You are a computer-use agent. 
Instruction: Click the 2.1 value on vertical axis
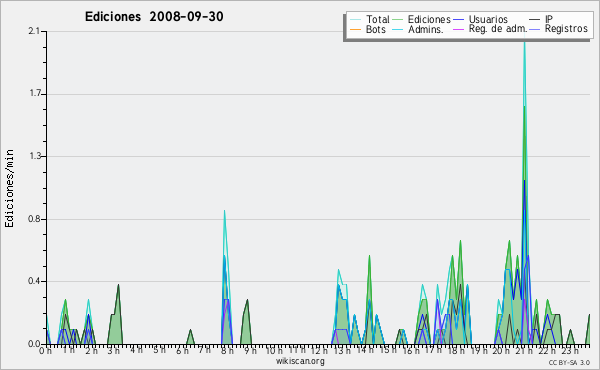(34, 31)
